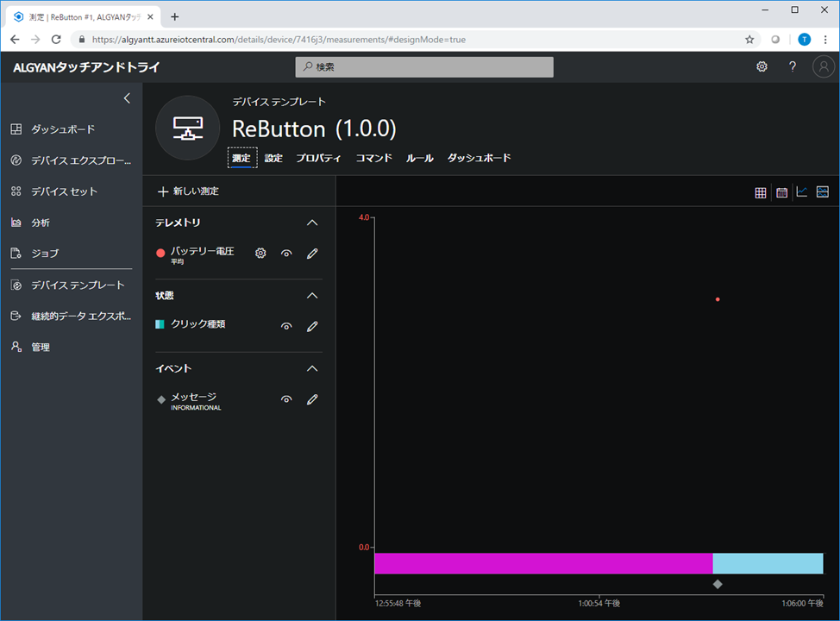Switch to the table grid view icon
Image resolution: width=840 pixels, height=621 pixels.
[x=760, y=192]
